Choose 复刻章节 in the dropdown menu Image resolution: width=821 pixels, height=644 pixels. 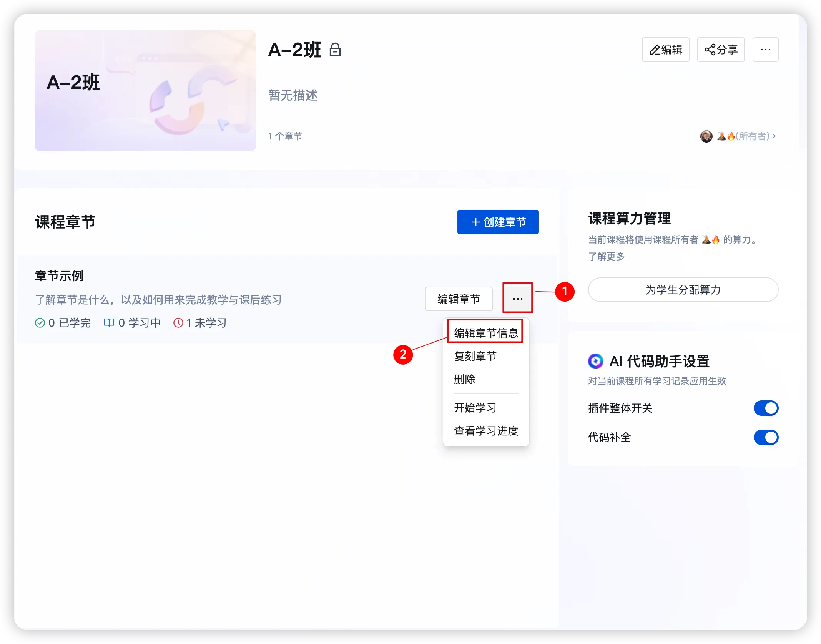[x=475, y=356]
